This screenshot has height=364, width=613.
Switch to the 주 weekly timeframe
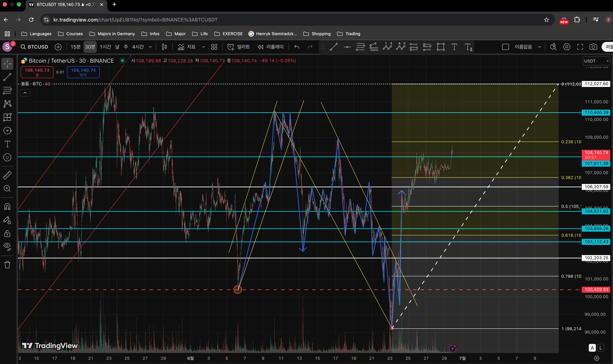tap(126, 47)
